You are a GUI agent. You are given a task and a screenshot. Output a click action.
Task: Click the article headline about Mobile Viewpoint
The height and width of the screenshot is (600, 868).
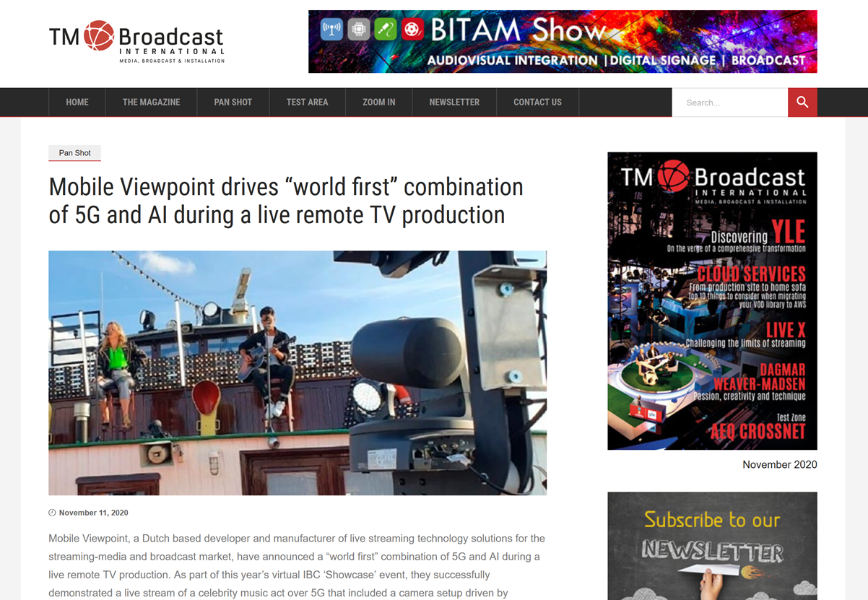pos(286,201)
